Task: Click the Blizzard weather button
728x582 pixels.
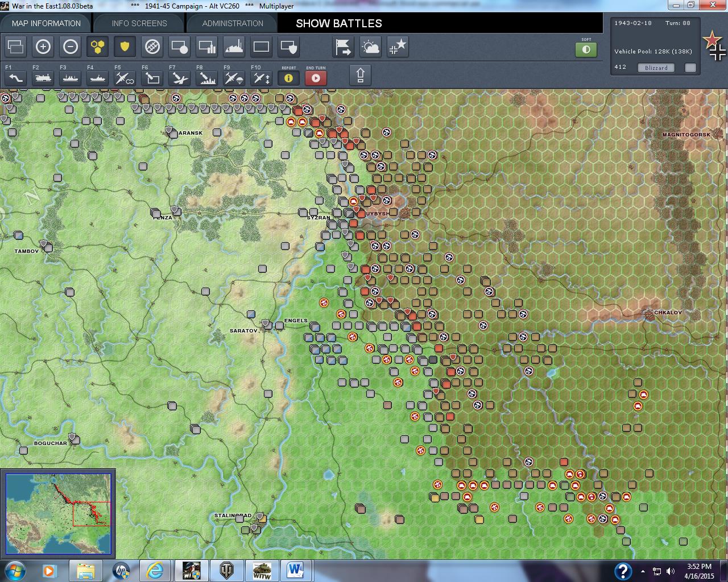Action: [x=656, y=68]
